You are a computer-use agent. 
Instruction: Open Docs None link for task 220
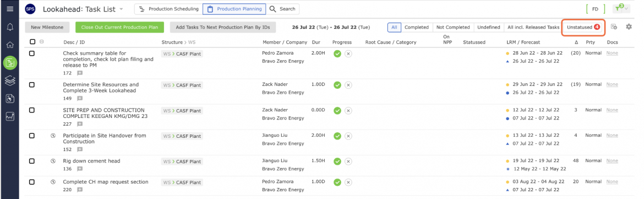(612, 182)
